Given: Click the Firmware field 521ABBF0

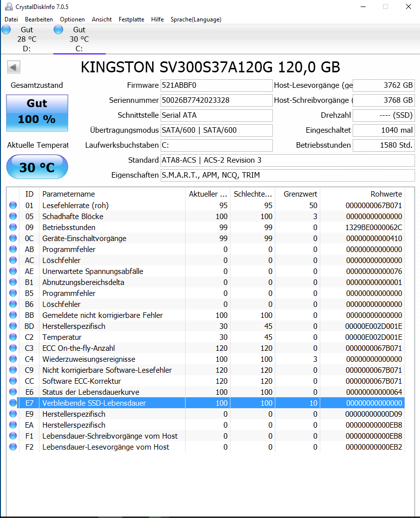Looking at the screenshot, I should tap(216, 85).
